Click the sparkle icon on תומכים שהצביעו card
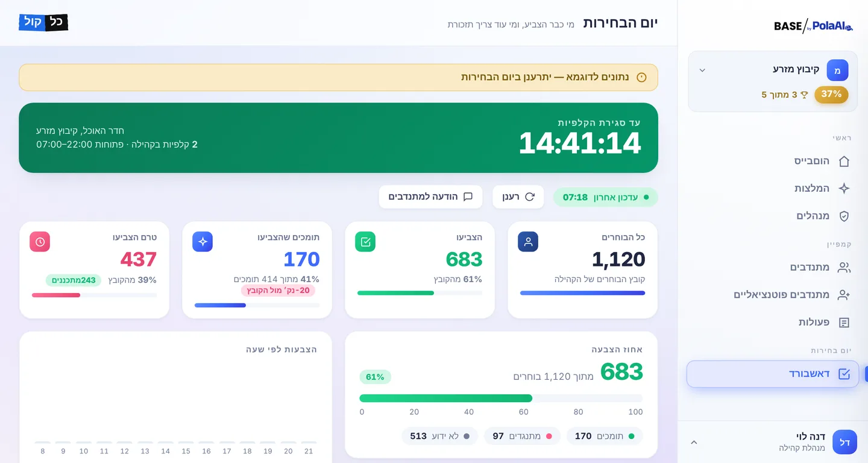 pos(203,242)
